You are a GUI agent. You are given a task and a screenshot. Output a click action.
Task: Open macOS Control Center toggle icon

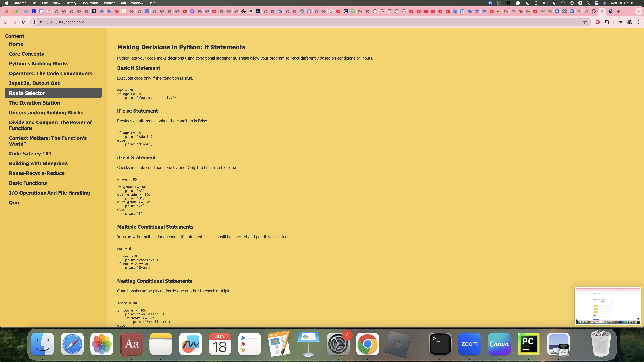(x=597, y=3)
